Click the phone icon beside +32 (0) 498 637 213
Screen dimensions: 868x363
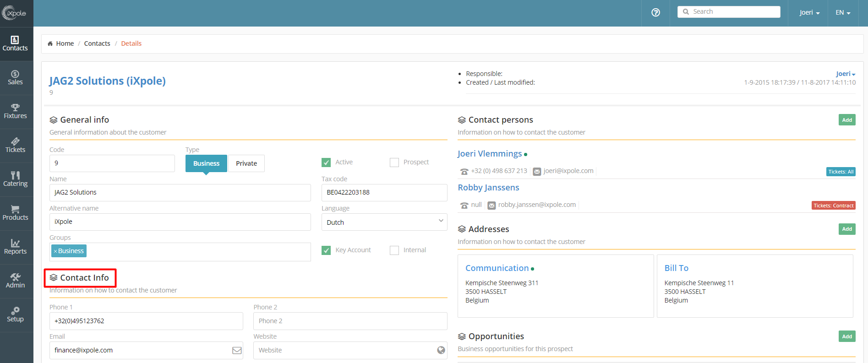tap(464, 171)
